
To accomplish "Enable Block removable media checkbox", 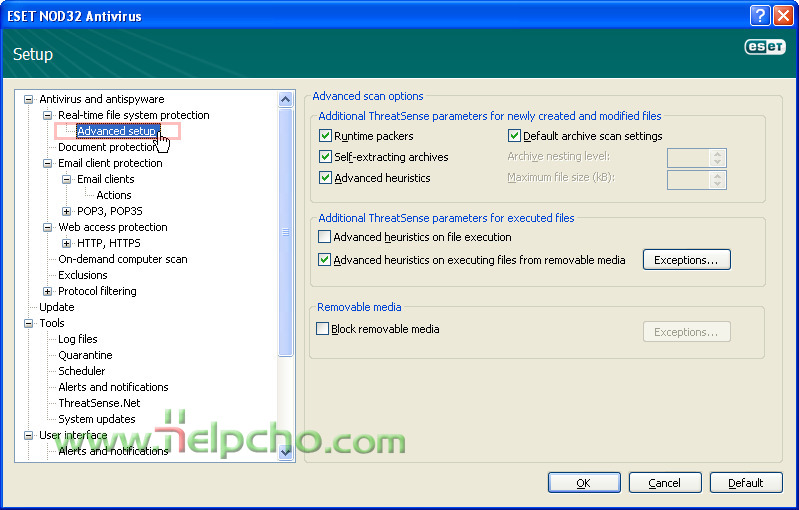I will pyautogui.click(x=323, y=329).
